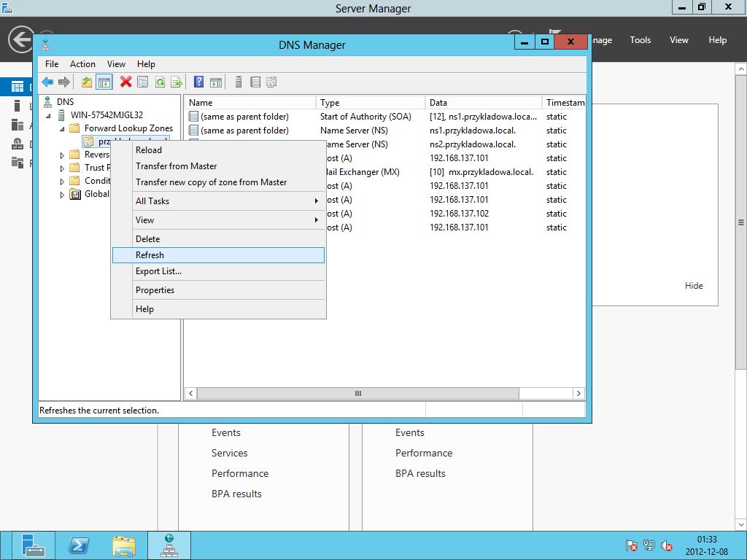Click the blue question mark Help icon
Screen dimensions: 747x560
(198, 82)
